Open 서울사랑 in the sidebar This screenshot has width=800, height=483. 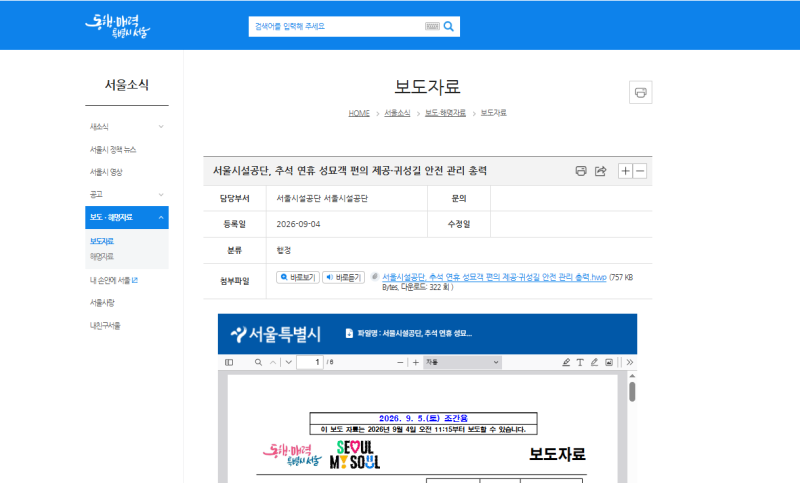pyautogui.click(x=102, y=302)
